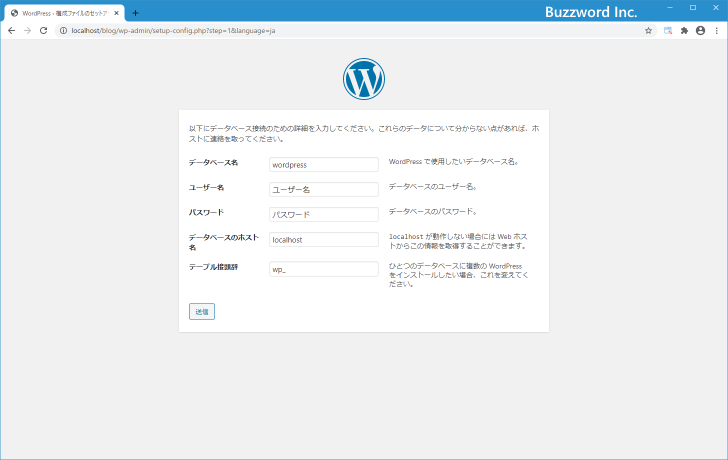The image size is (728, 460).
Task: Click the 送信 submit button
Action: [202, 311]
